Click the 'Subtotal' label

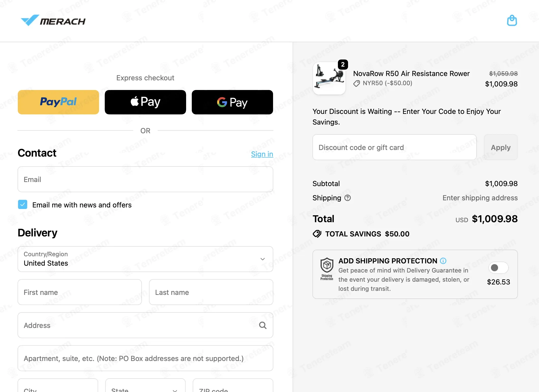tap(326, 184)
